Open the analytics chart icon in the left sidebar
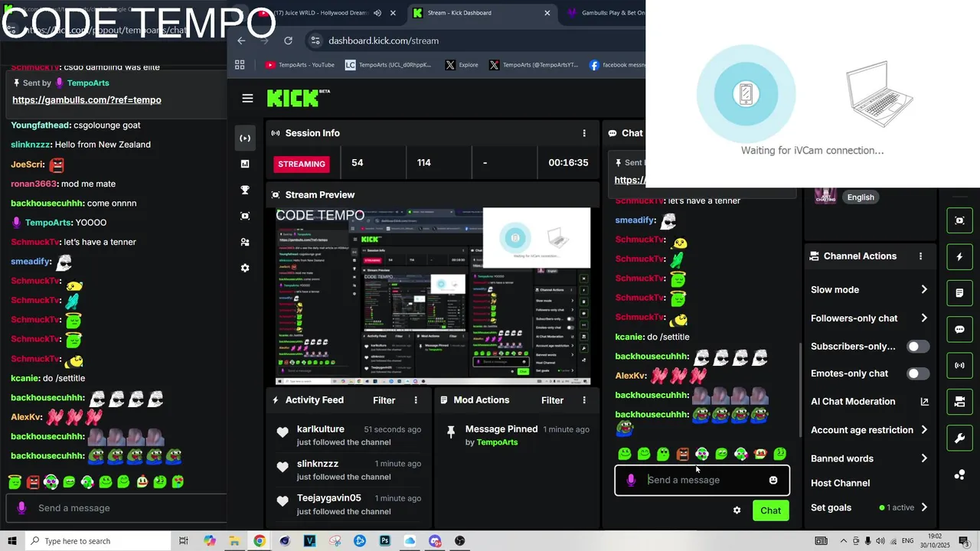Viewport: 980px width, 551px height. click(x=245, y=164)
